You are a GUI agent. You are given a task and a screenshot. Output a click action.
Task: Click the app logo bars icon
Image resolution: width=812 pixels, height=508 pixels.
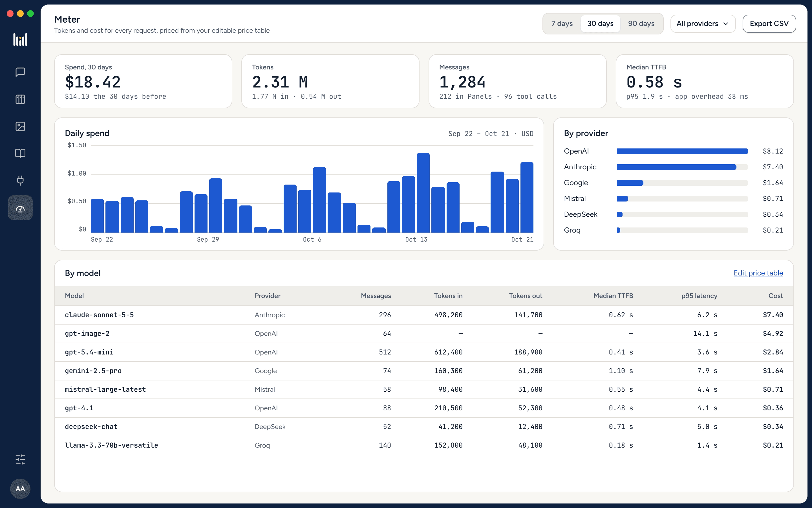click(20, 40)
